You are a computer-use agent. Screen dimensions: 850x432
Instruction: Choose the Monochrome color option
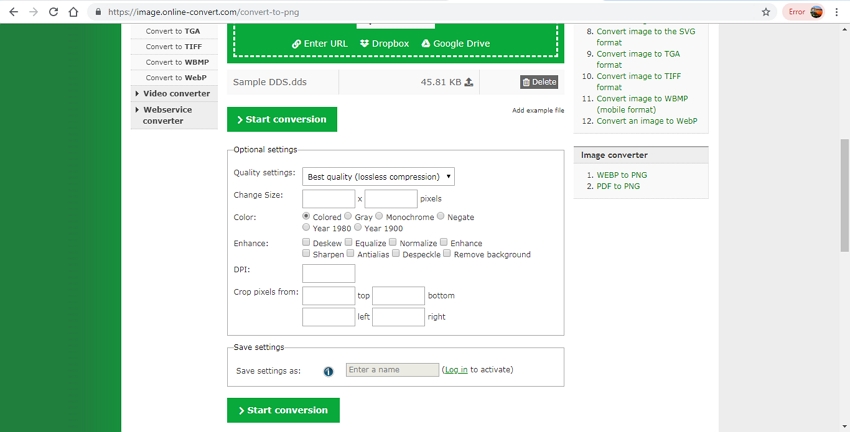[x=379, y=216]
